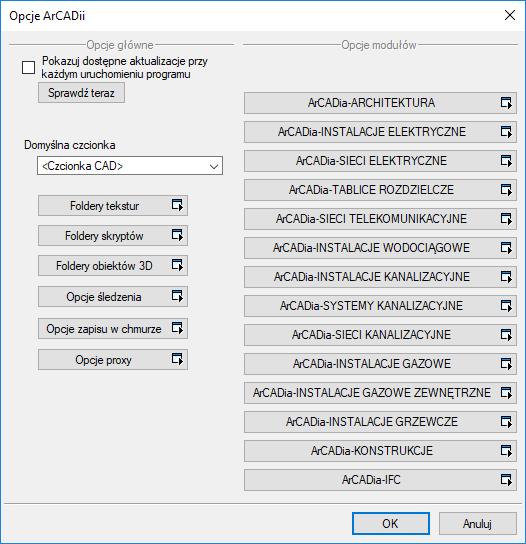The image size is (526, 544).
Task: Confirm with the OK button
Action: 391,523
